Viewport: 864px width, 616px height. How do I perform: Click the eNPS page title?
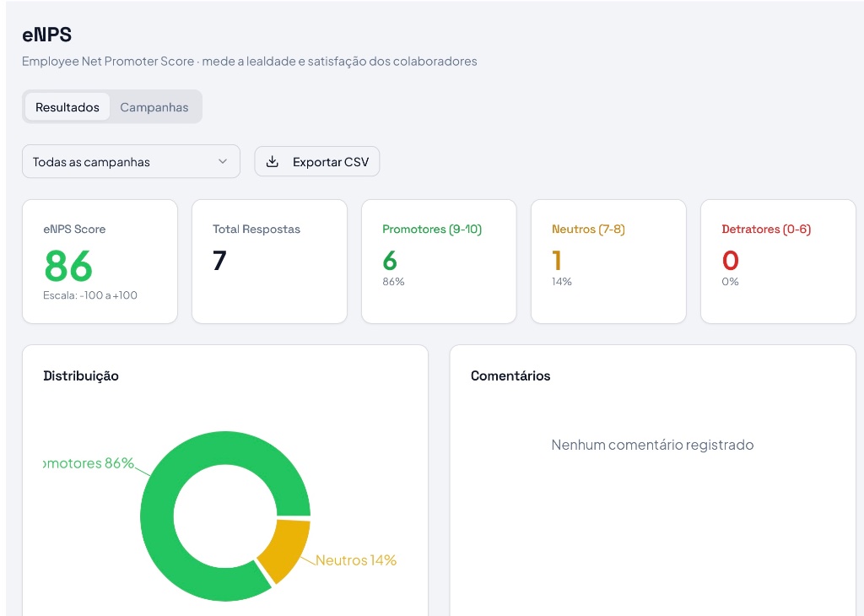(x=47, y=35)
